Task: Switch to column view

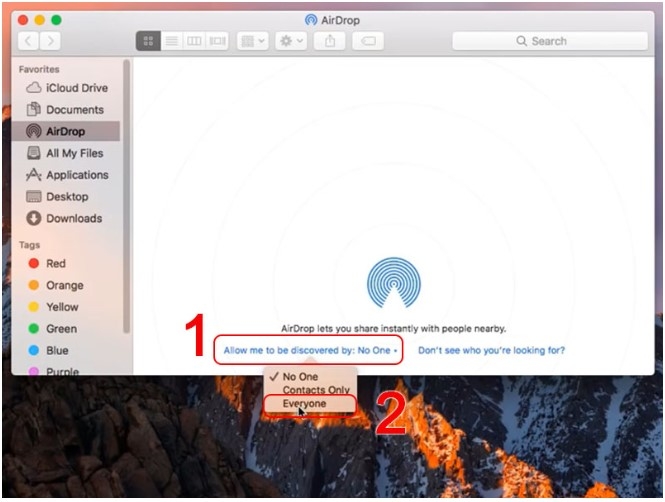Action: click(x=194, y=41)
